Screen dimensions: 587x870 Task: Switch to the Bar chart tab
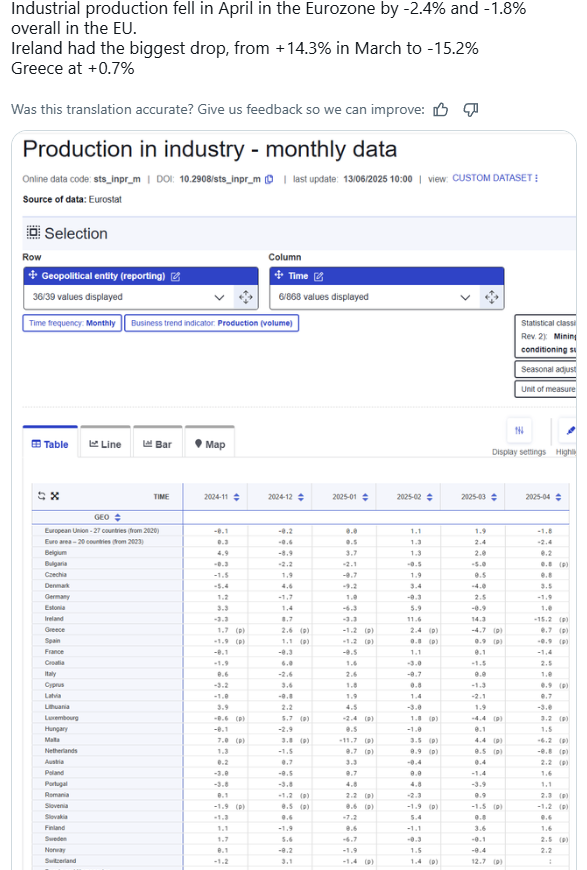[x=158, y=444]
